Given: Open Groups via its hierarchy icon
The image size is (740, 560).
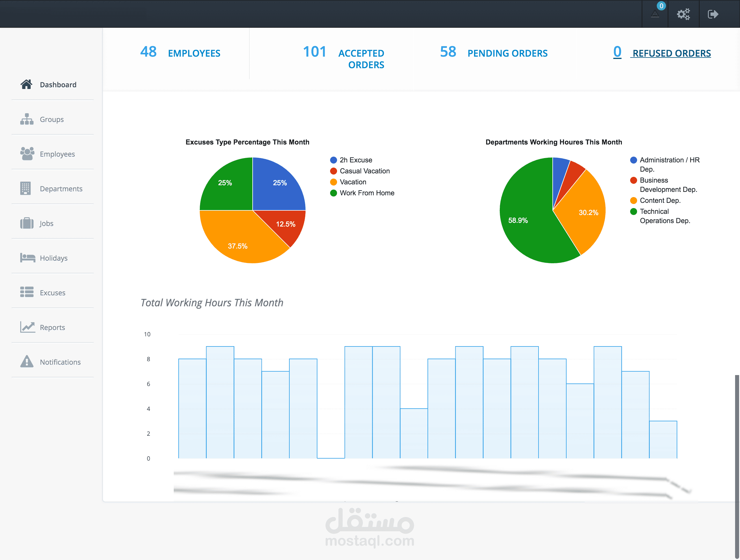Looking at the screenshot, I should 27,119.
